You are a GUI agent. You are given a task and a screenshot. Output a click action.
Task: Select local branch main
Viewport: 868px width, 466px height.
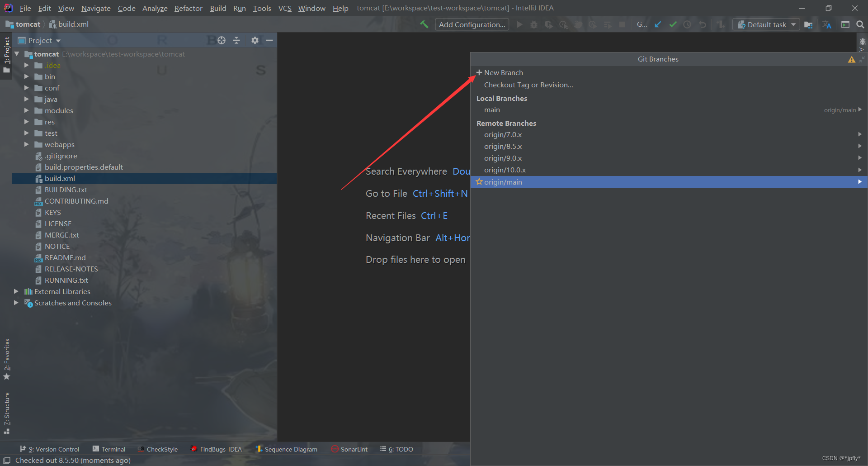(x=669, y=110)
